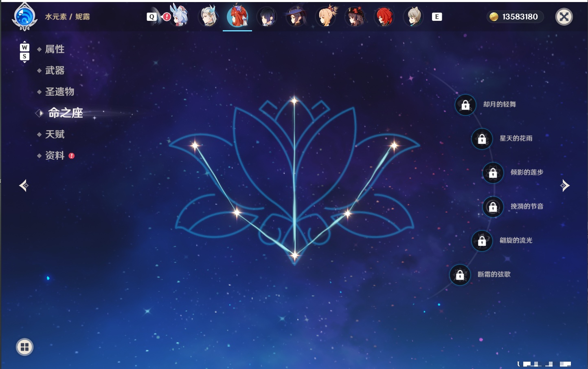Open the 天赋 talents menu
This screenshot has height=369, width=588.
pyautogui.click(x=55, y=134)
